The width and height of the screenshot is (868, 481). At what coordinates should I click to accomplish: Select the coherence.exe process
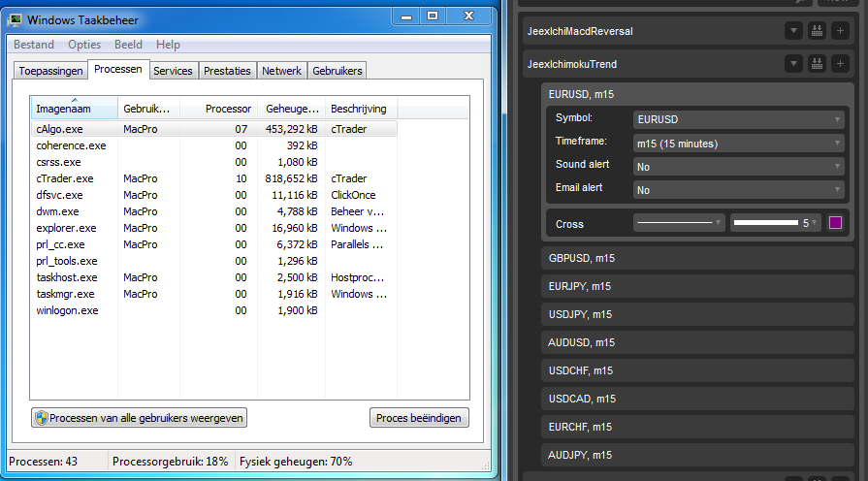(213, 145)
